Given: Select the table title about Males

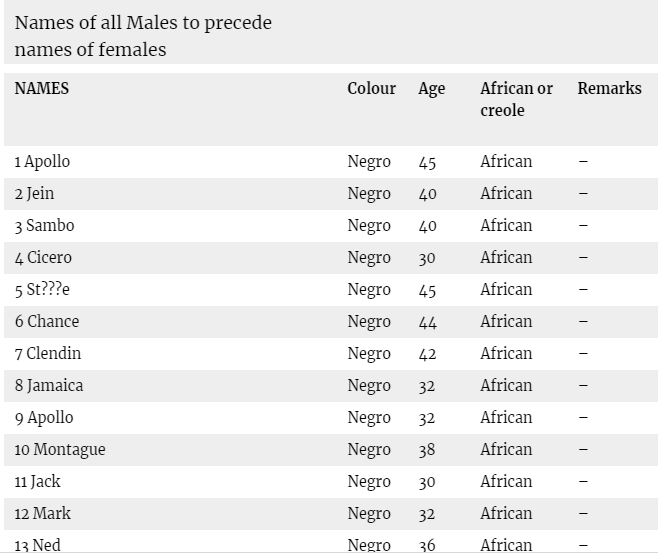Looking at the screenshot, I should [x=143, y=35].
